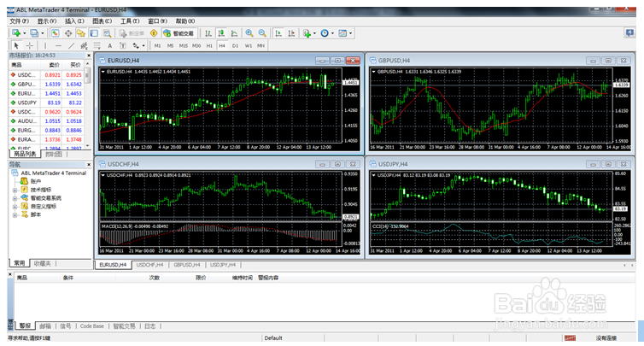The image size is (644, 346).
Task: Select the USDJPY row in Market Watch
Action: tap(46, 103)
